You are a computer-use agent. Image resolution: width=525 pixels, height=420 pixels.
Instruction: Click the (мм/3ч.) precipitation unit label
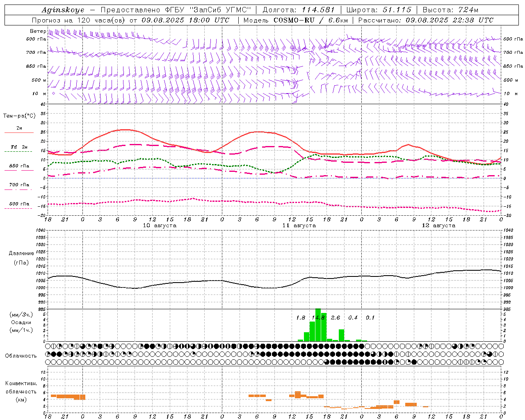(x=21, y=315)
